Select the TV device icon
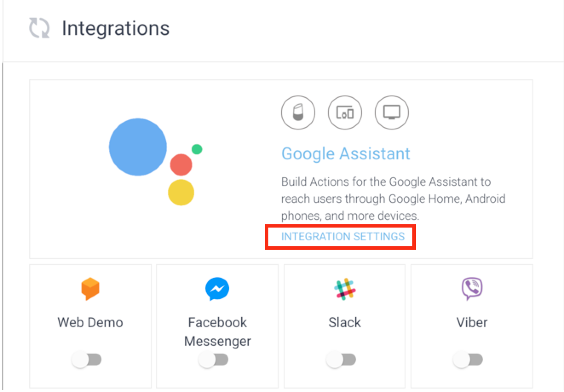The width and height of the screenshot is (564, 392). click(x=391, y=112)
